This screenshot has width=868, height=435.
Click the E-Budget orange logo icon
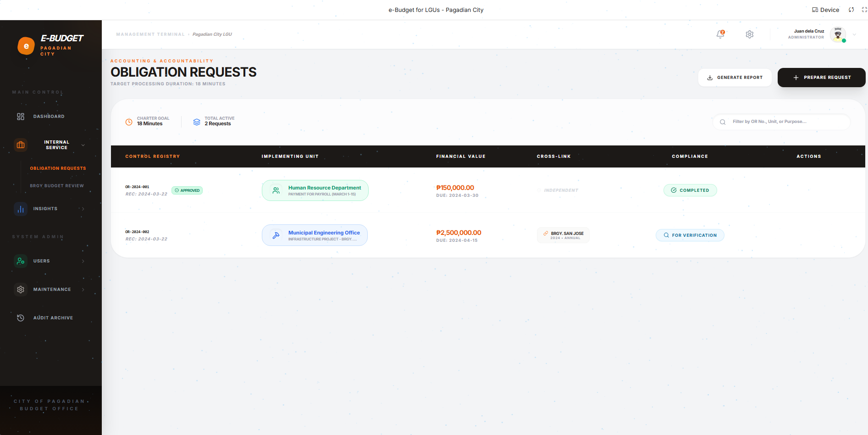tap(26, 46)
